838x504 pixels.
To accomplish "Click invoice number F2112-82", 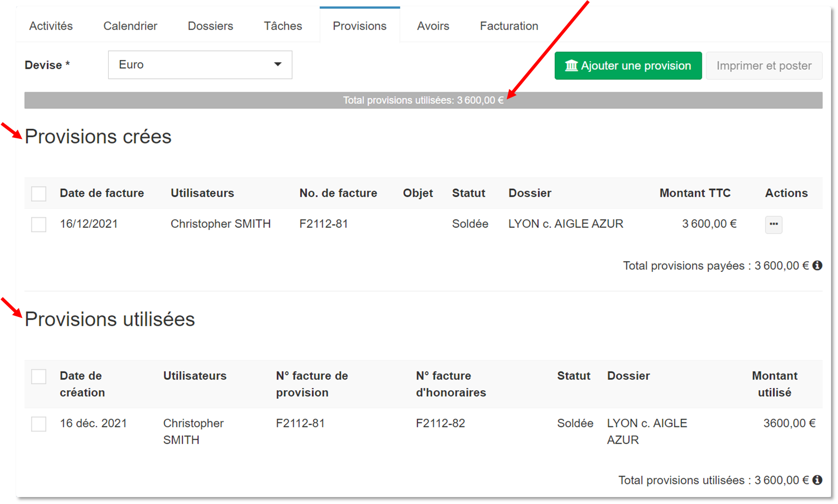I will click(441, 423).
